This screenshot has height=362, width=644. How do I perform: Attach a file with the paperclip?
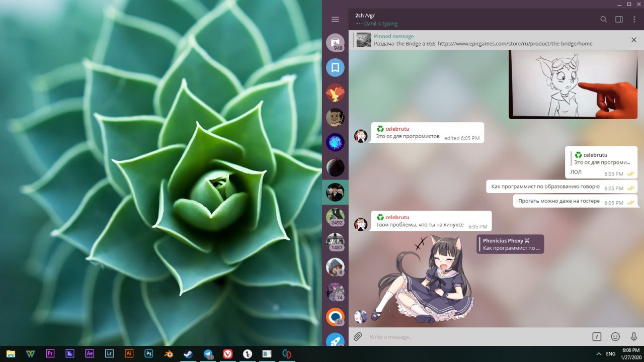coord(358,336)
